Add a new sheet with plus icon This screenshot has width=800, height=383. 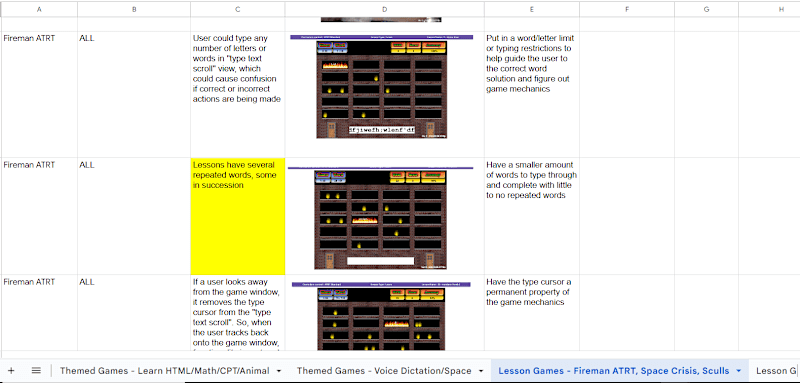11,371
